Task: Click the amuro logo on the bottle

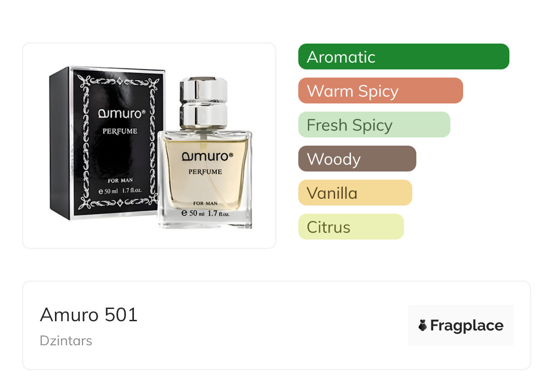Action: point(207,156)
